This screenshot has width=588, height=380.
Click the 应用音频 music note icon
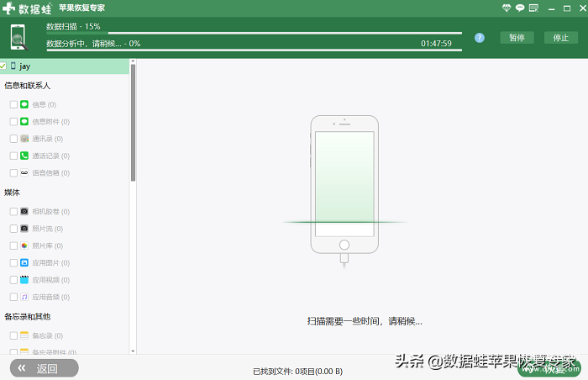point(24,297)
